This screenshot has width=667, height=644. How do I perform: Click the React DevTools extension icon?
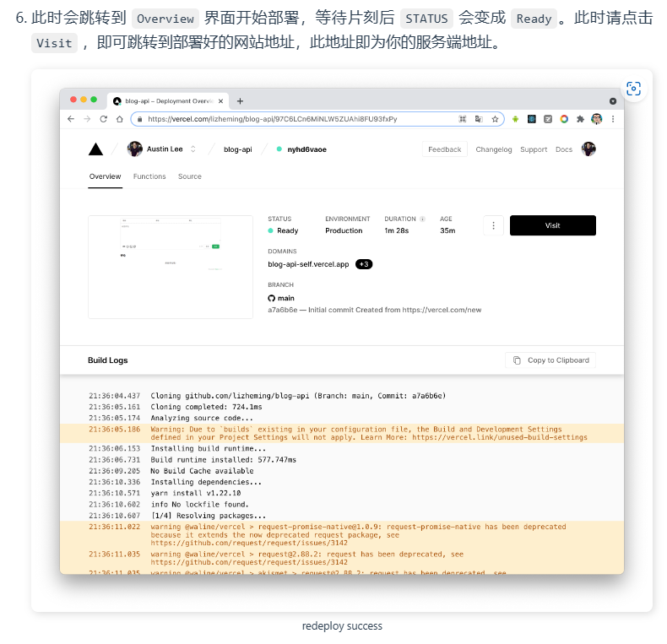click(532, 119)
